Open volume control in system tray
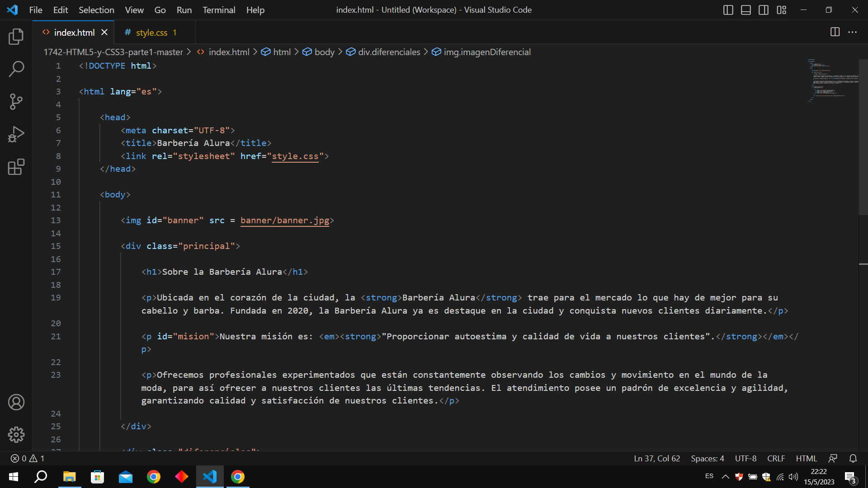The image size is (868, 488). [x=793, y=477]
